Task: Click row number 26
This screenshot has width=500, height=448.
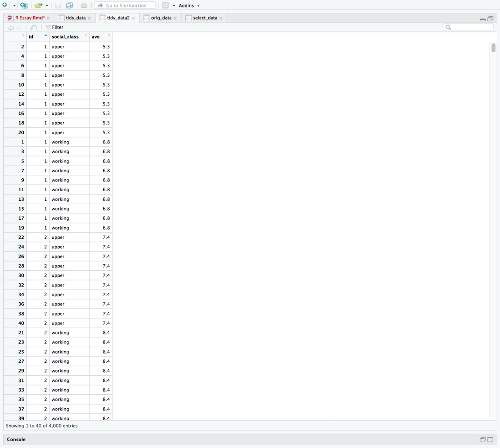Action: [x=15, y=256]
